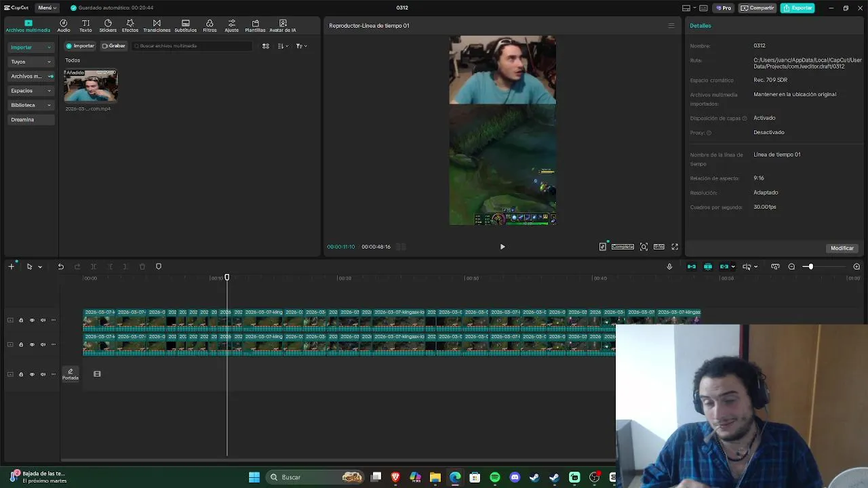Open the Transiciones tab
Viewport: 868px width, 488px height.
click(x=157, y=26)
